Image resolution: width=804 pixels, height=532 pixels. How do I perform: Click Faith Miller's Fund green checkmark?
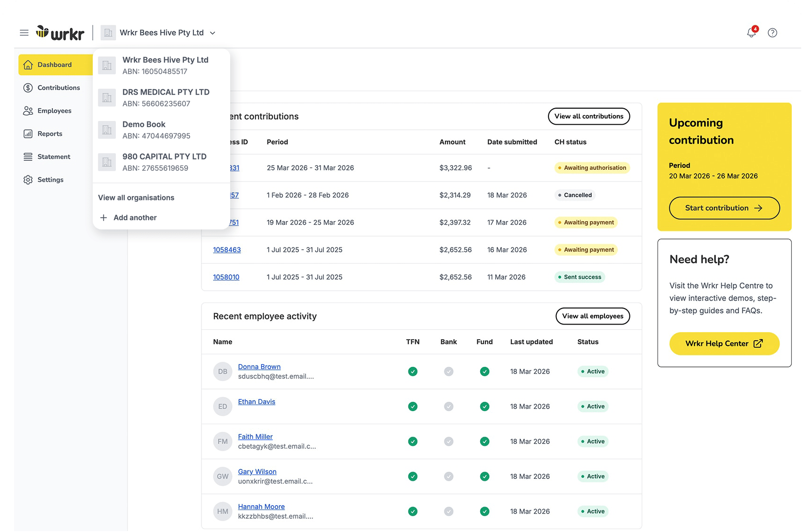point(484,441)
